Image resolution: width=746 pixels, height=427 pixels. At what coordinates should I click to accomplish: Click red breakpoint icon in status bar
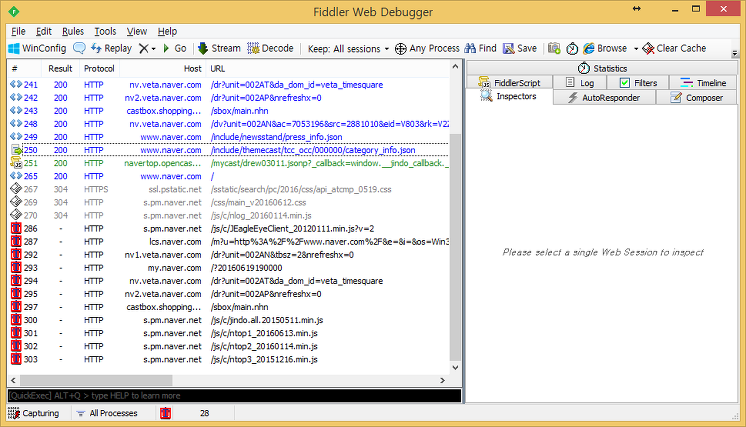click(x=166, y=413)
